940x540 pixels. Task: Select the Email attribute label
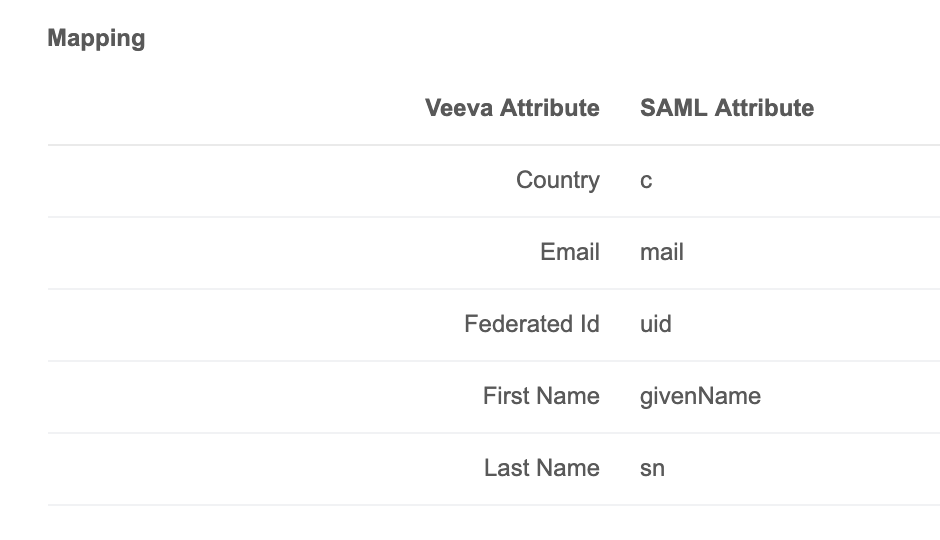click(x=570, y=253)
